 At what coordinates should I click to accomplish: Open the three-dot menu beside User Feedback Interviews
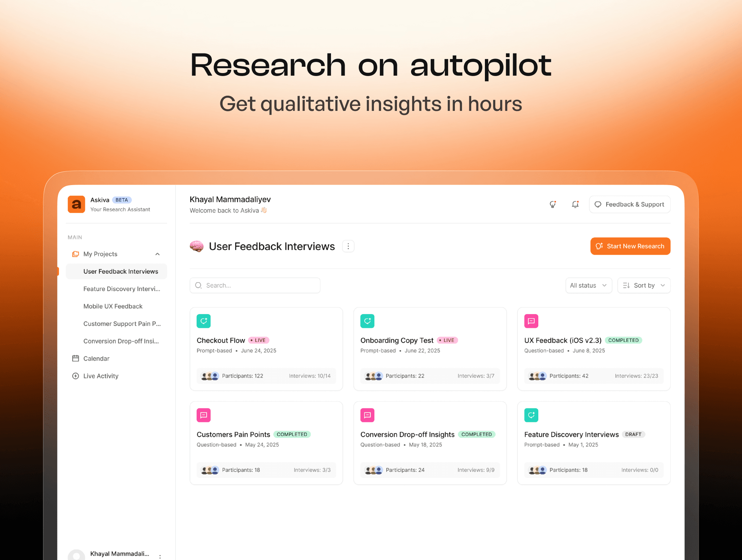pyautogui.click(x=348, y=246)
